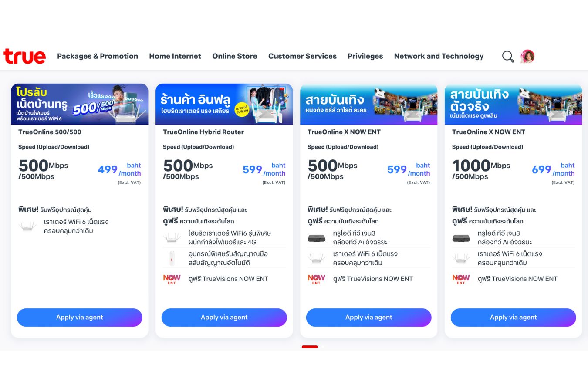Apply via agent for TrueOnline 500/500

point(80,318)
